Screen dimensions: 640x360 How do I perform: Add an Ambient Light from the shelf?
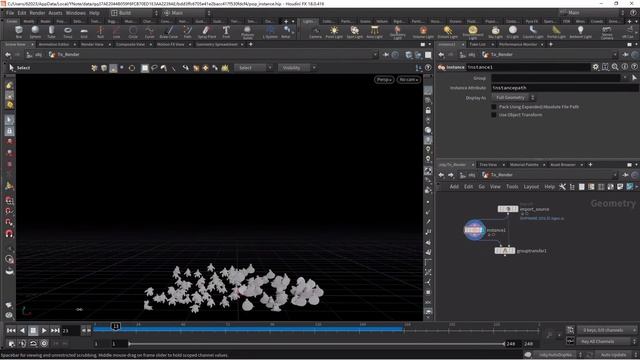coord(580,31)
